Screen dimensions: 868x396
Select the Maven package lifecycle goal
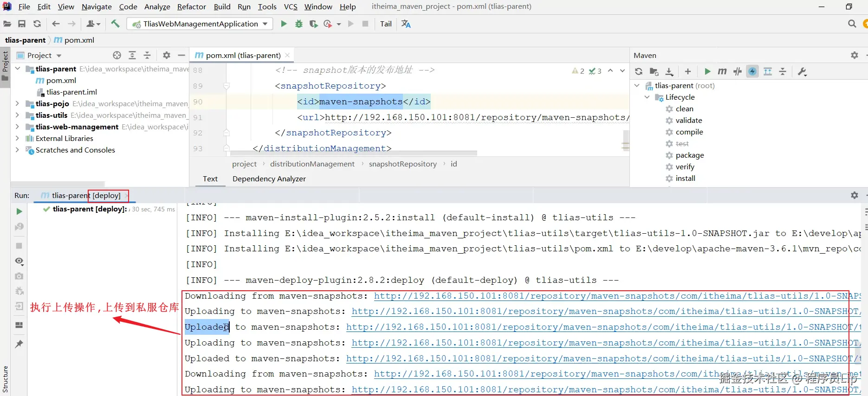pos(689,155)
